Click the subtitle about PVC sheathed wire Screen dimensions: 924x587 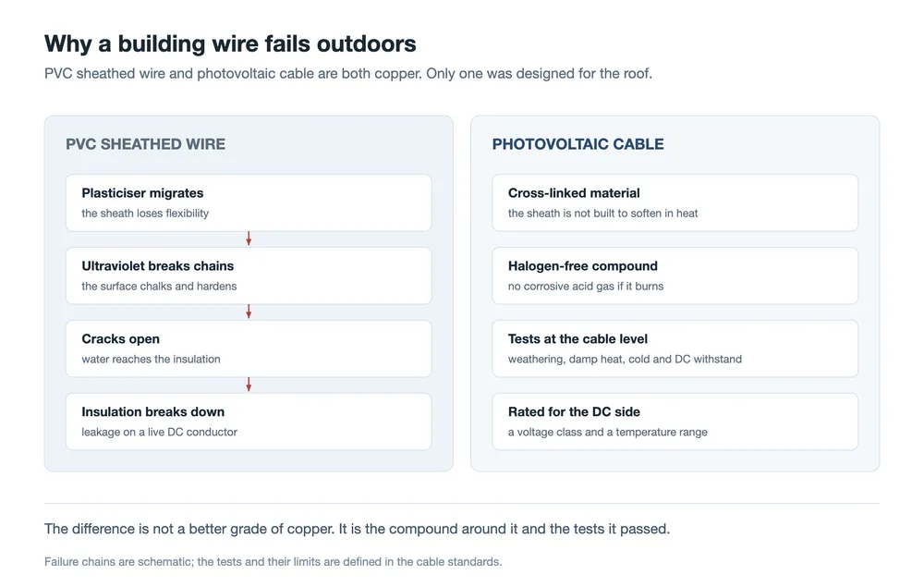(348, 74)
